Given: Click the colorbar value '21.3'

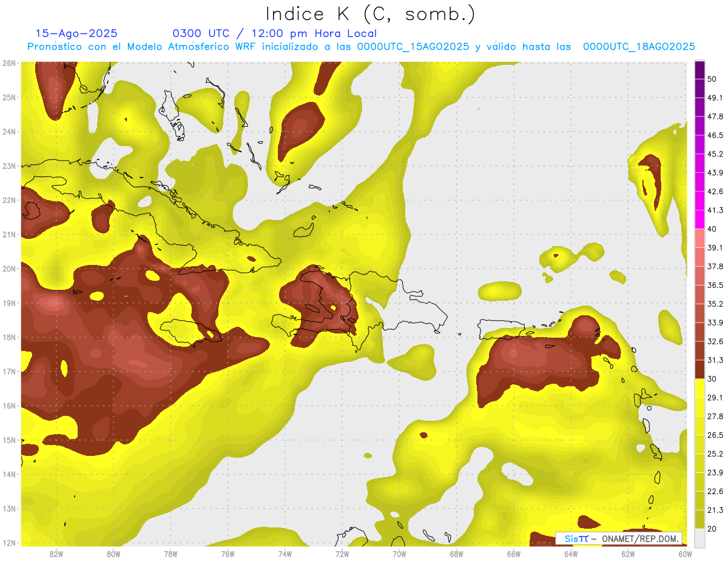Looking at the screenshot, I should 715,510.
